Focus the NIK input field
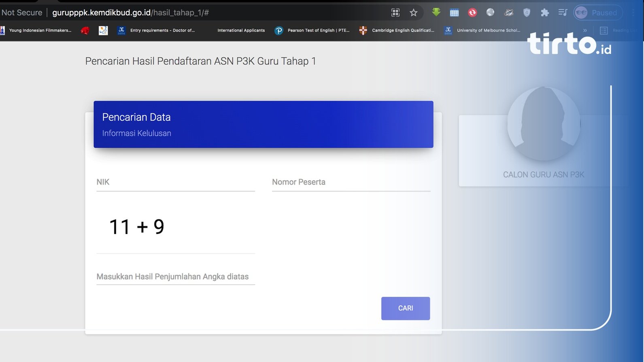 176,182
